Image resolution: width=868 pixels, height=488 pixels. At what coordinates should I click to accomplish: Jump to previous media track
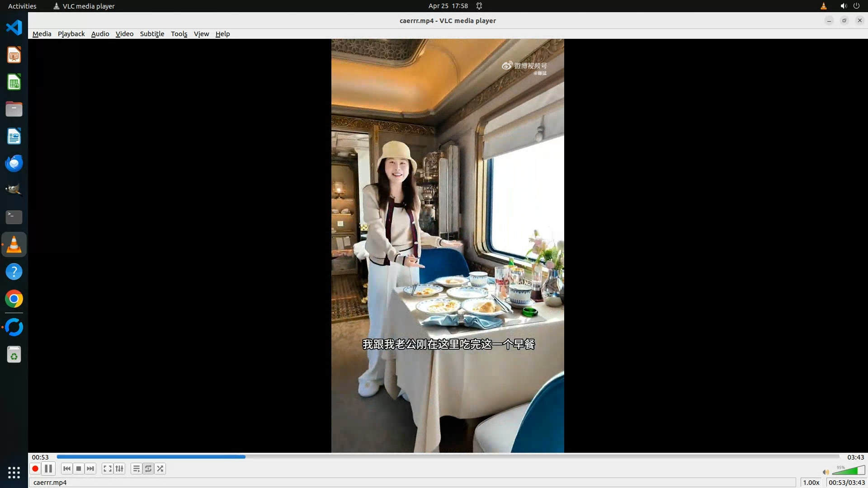click(x=67, y=469)
